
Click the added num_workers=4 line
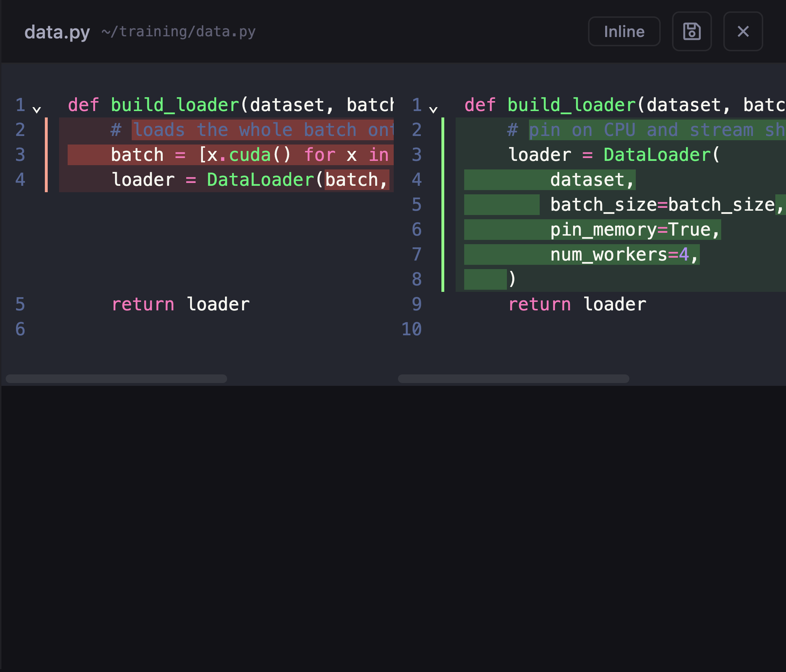tap(624, 254)
